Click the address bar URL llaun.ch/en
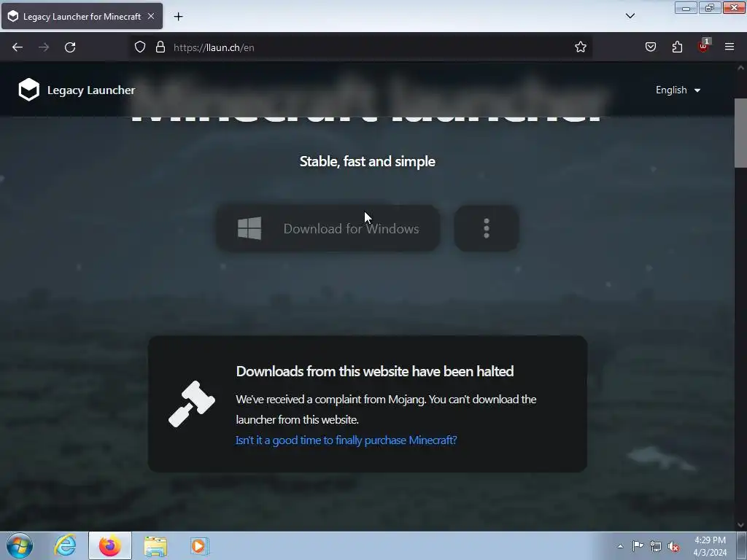Viewport: 747px width, 560px height. 214,47
